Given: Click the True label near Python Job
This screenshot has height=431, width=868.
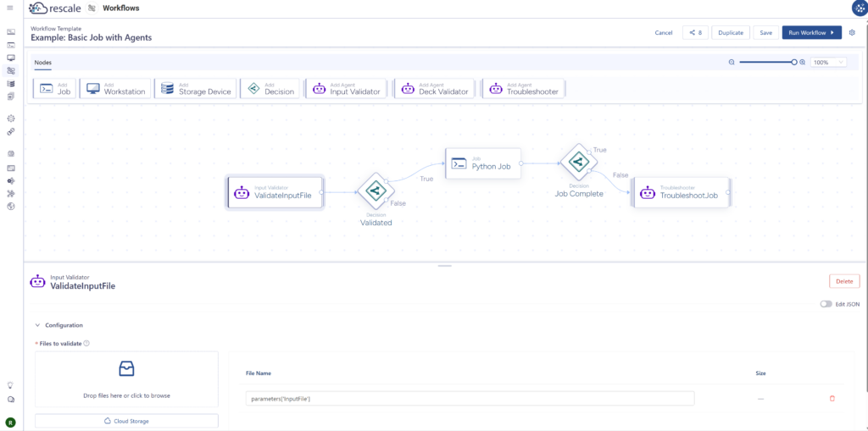Looking at the screenshot, I should pyautogui.click(x=426, y=179).
